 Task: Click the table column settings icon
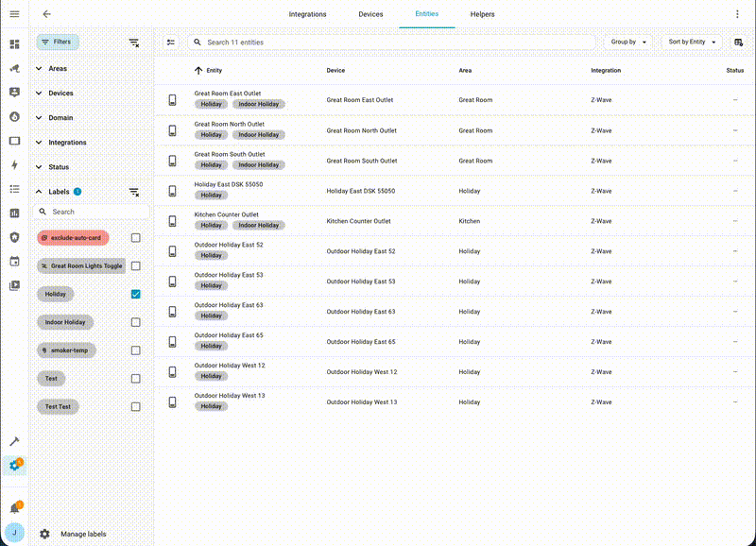coord(738,43)
